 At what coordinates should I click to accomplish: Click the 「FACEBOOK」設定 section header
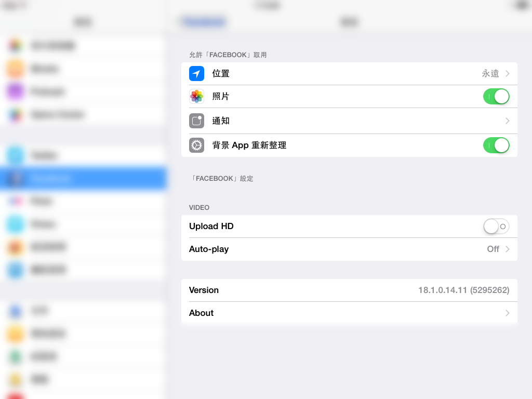pyautogui.click(x=221, y=179)
